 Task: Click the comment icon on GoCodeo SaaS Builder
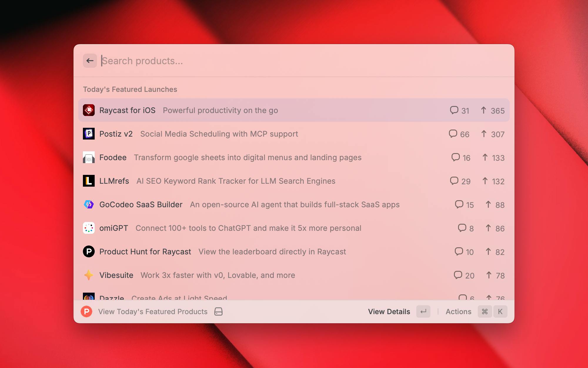point(459,204)
